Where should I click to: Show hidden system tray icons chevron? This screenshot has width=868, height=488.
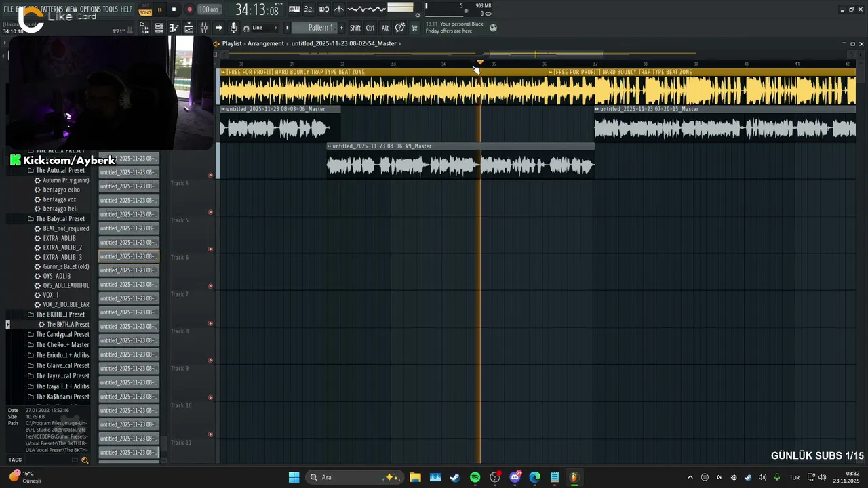[690, 477]
